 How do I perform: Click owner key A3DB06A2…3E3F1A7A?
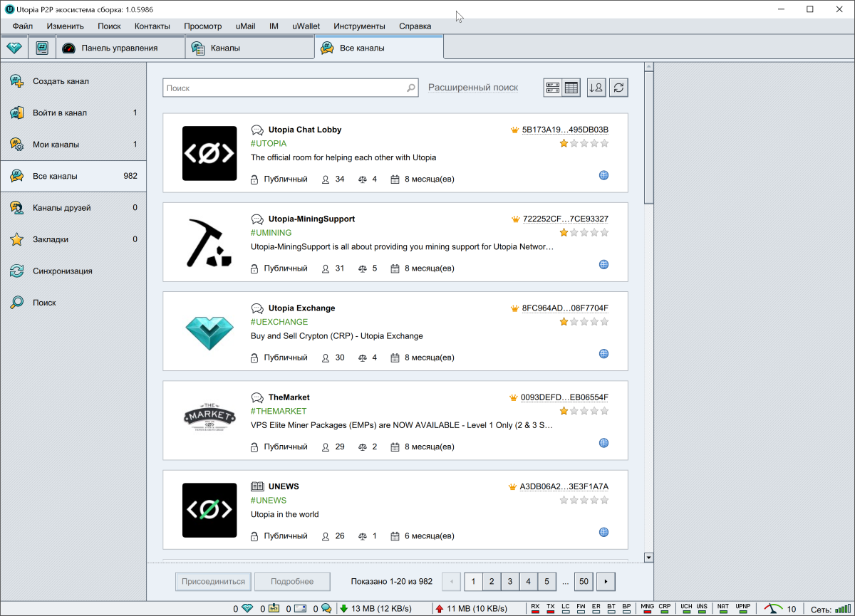click(x=564, y=486)
